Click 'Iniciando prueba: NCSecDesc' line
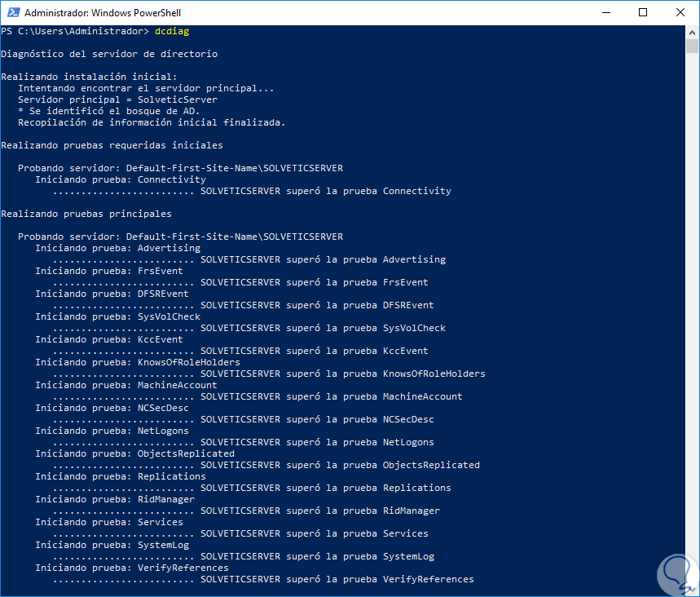Image resolution: width=700 pixels, height=597 pixels. point(112,408)
